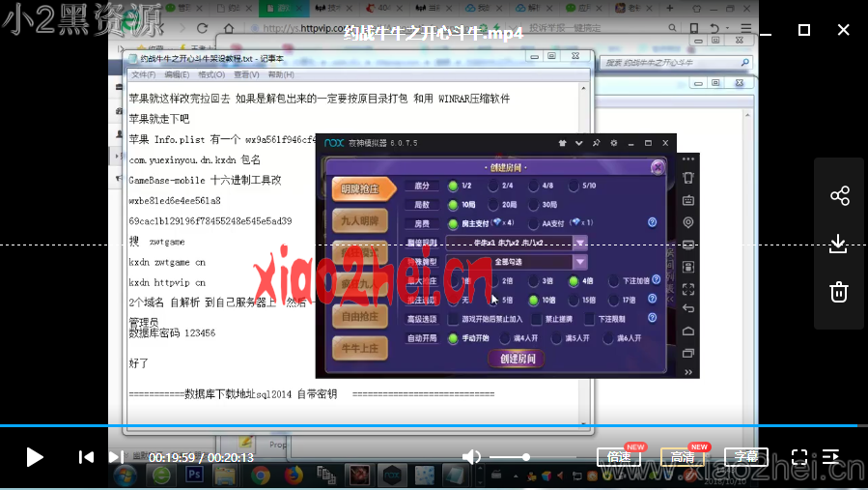Jump to the previous video
The height and width of the screenshot is (490, 868).
tap(86, 457)
